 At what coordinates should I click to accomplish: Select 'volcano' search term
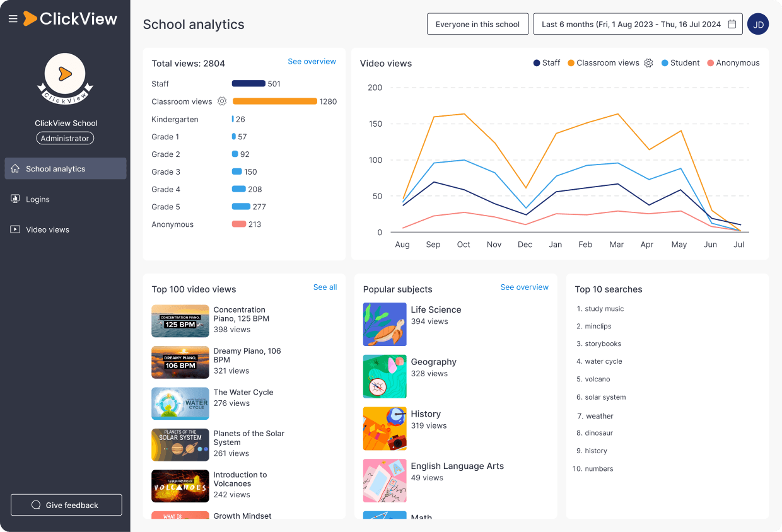(x=597, y=379)
